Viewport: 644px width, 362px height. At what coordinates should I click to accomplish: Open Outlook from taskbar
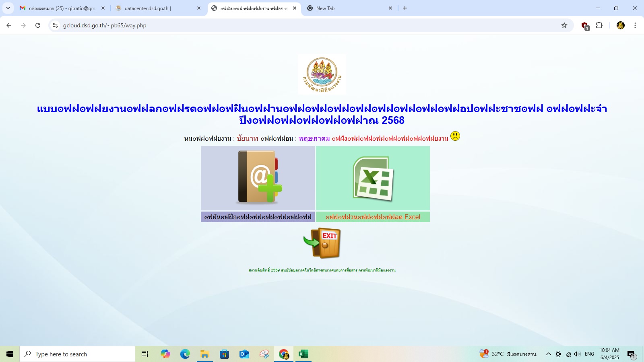point(244,354)
